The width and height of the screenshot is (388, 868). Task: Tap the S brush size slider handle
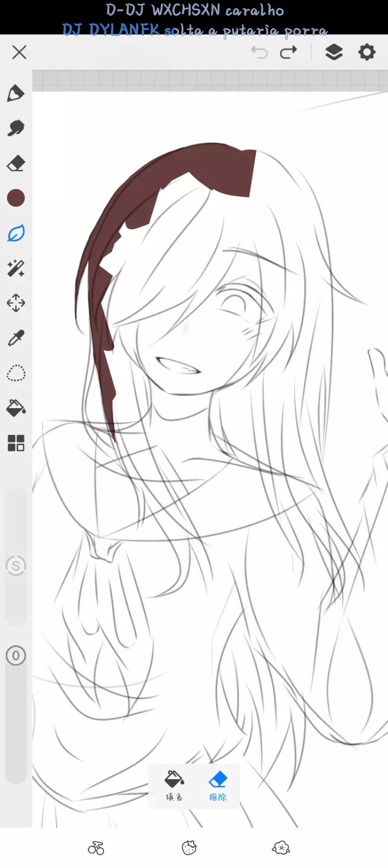pyautogui.click(x=16, y=566)
